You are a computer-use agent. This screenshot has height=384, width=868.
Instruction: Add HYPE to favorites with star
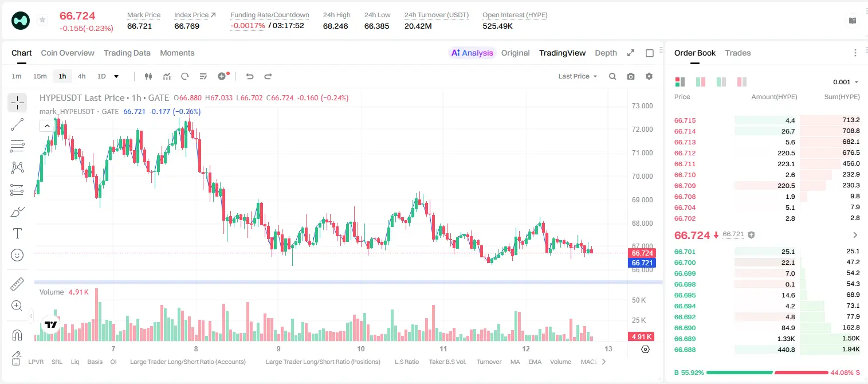42,20
